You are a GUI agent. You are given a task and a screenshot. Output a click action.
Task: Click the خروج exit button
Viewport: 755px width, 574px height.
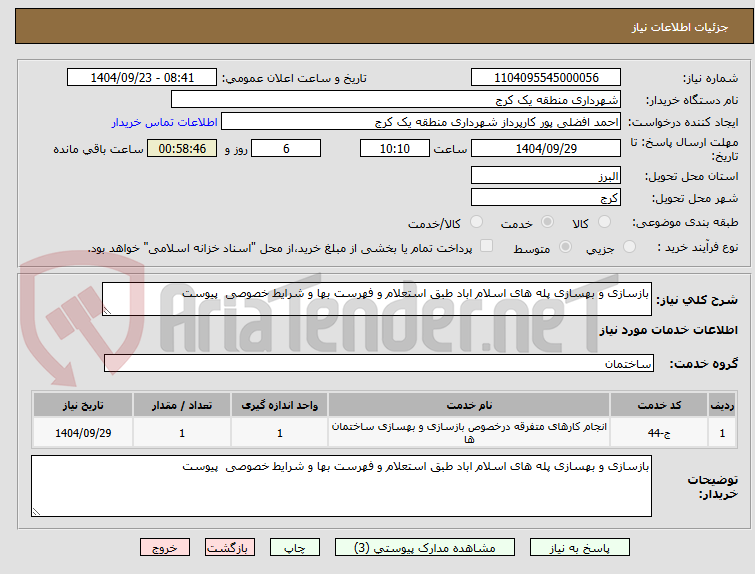165,548
